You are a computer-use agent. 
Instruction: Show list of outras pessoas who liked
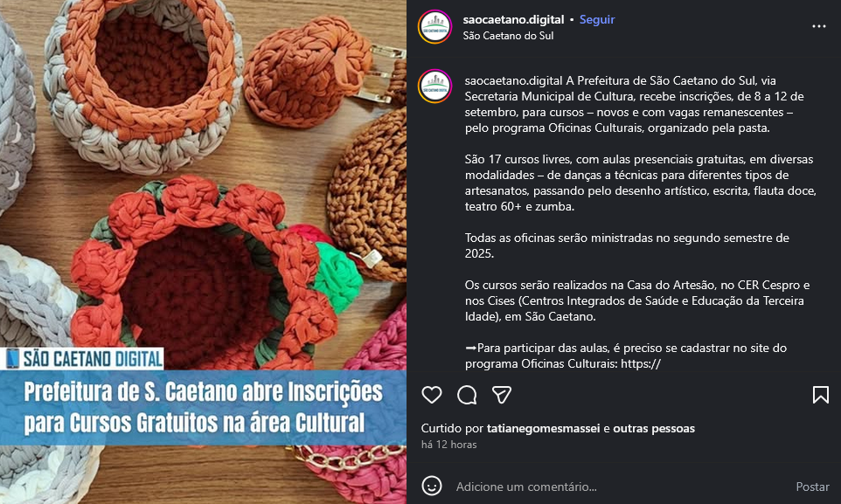(654, 428)
